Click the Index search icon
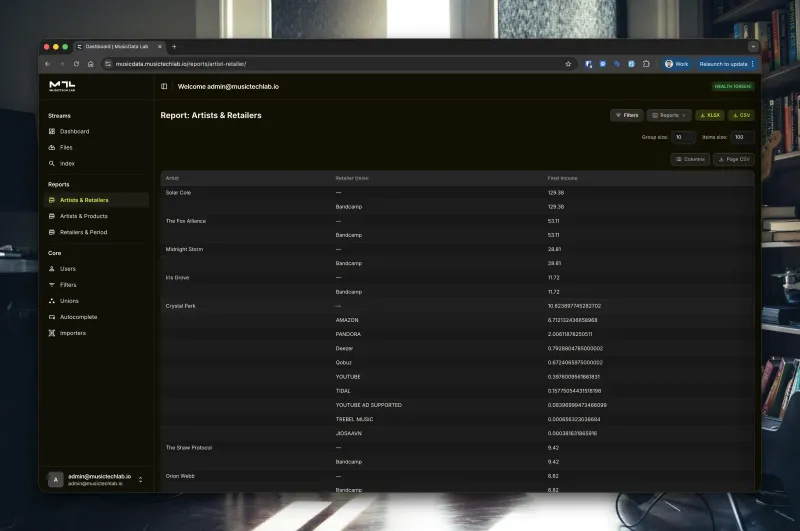Viewport: 800px width, 531px height. [52, 163]
